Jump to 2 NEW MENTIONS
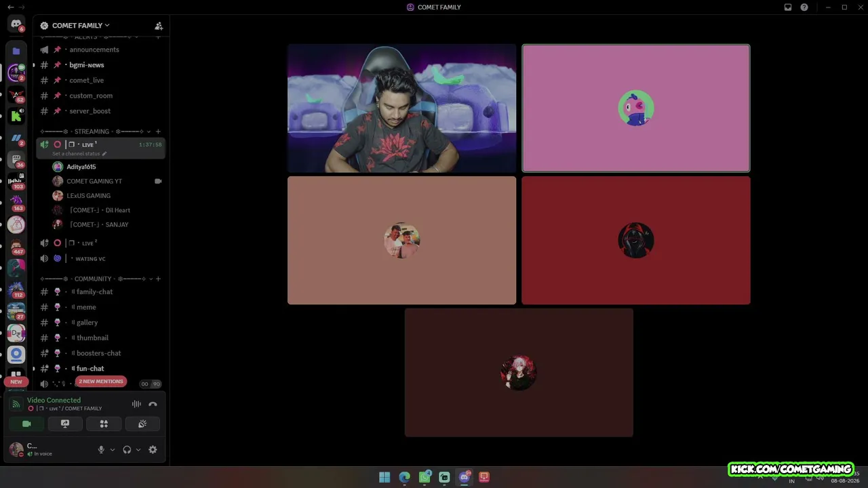 coord(101,382)
